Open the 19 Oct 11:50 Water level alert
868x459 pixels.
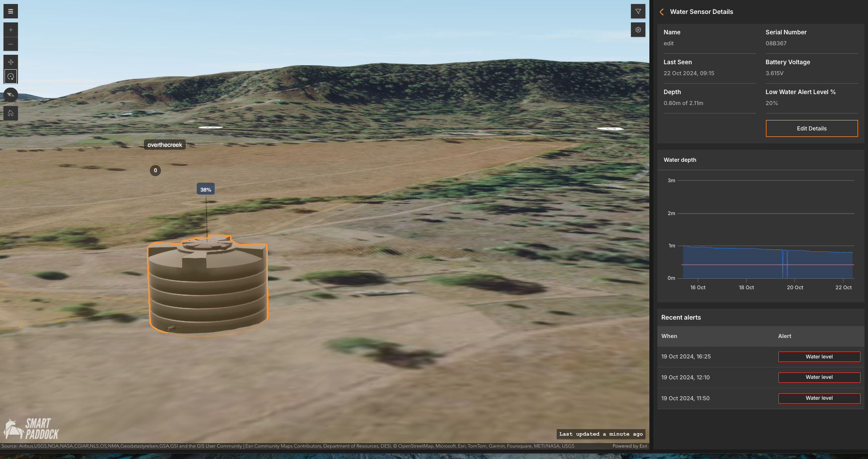[x=819, y=398]
